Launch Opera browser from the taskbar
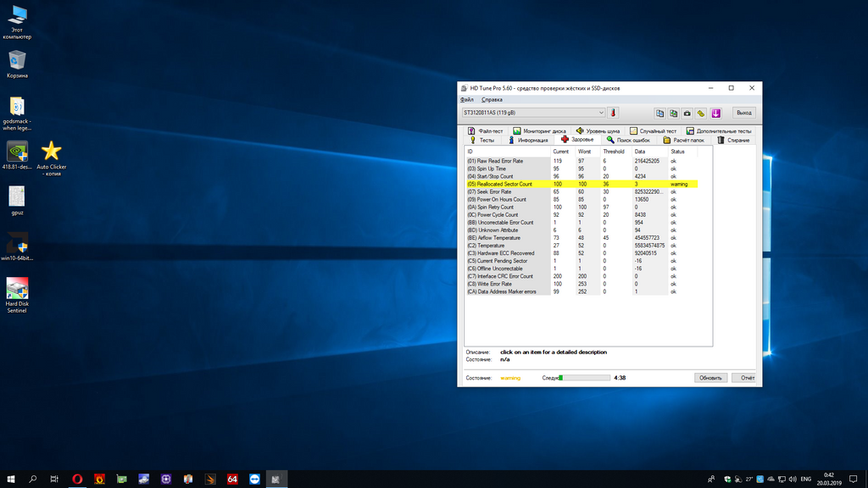 [78, 479]
